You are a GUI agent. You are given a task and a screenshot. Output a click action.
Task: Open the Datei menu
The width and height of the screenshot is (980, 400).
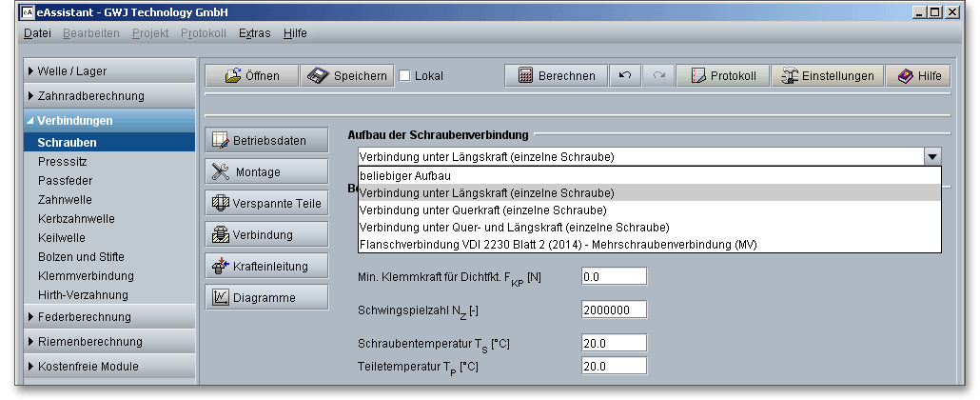click(x=37, y=33)
